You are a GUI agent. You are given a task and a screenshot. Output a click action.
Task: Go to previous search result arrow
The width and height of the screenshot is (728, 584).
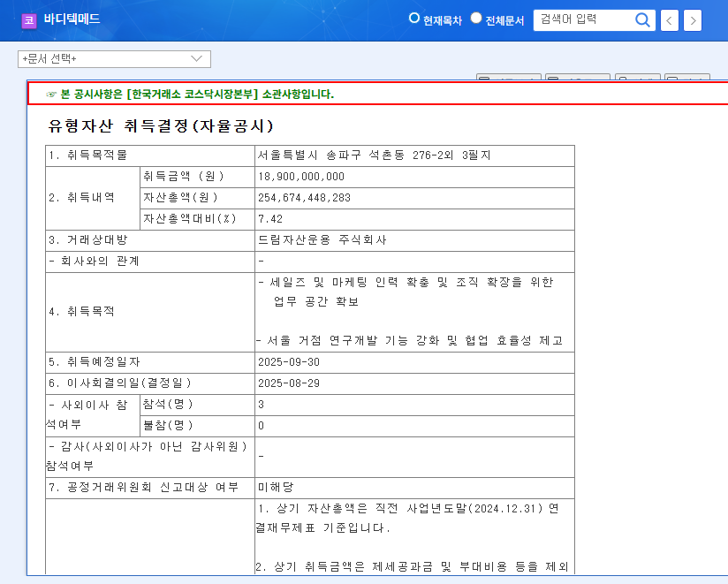[x=669, y=20]
